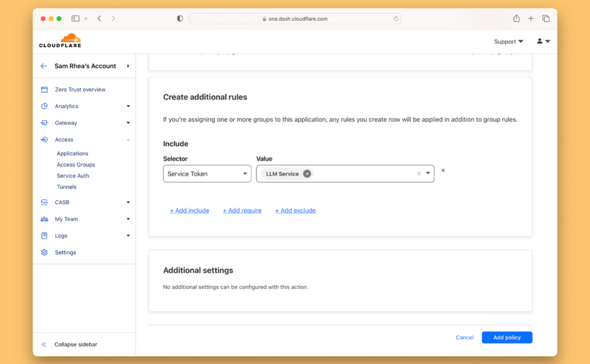Open the user profile menu
This screenshot has width=590, height=364.
click(x=543, y=42)
